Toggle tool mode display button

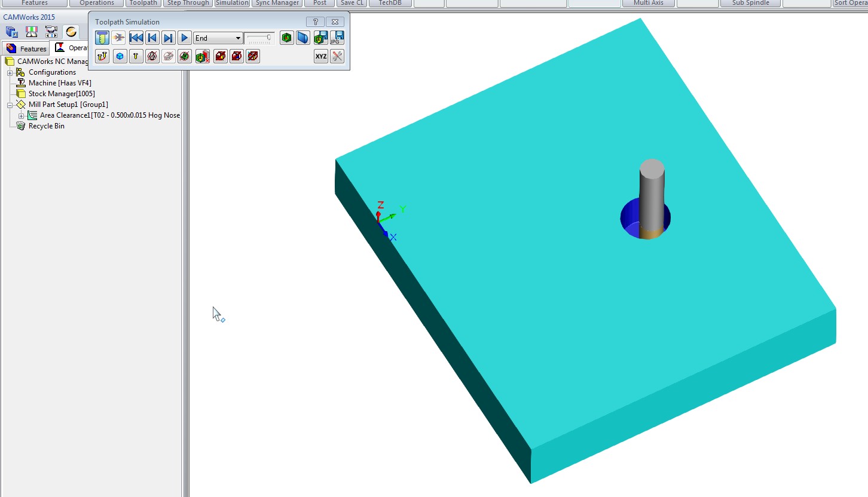point(102,38)
